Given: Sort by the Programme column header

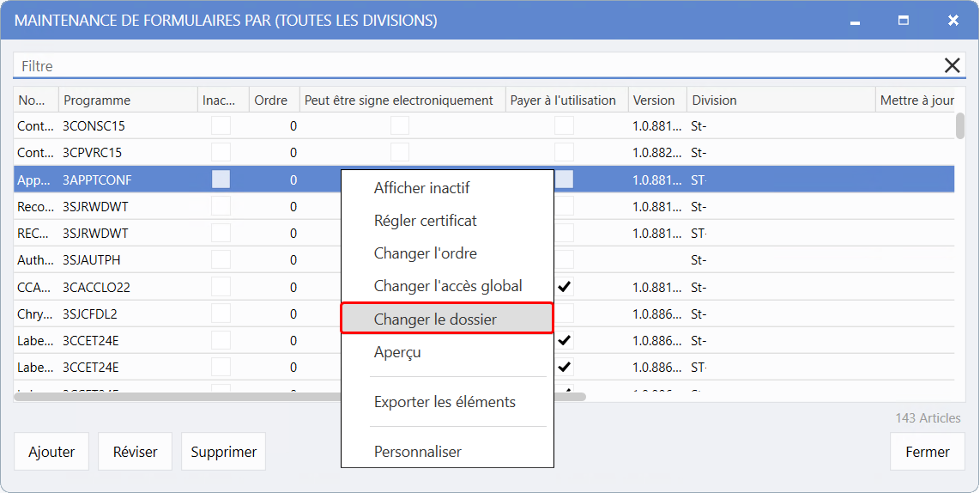Looking at the screenshot, I should (97, 100).
